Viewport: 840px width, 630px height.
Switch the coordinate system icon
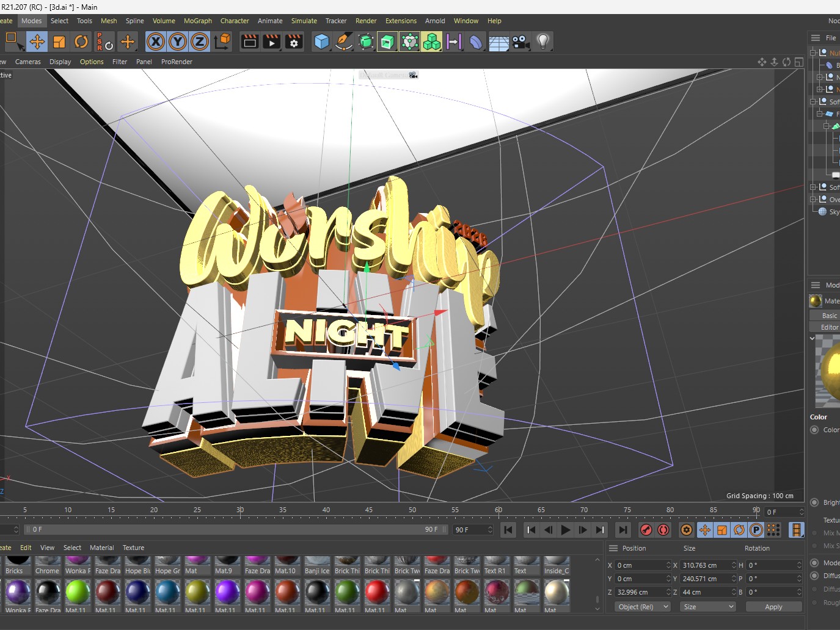223,42
